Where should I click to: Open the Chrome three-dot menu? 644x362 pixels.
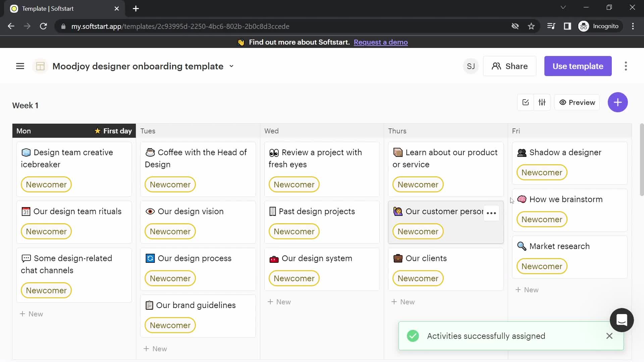point(633,26)
